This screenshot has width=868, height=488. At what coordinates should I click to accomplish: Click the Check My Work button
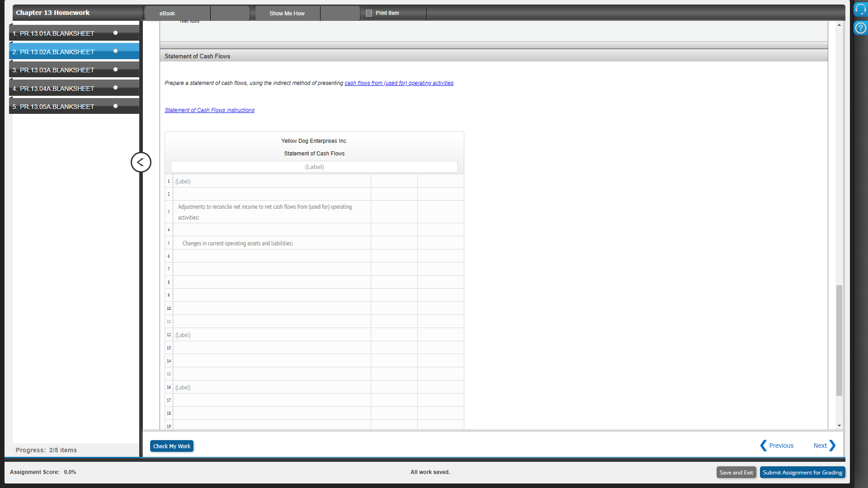click(x=171, y=446)
